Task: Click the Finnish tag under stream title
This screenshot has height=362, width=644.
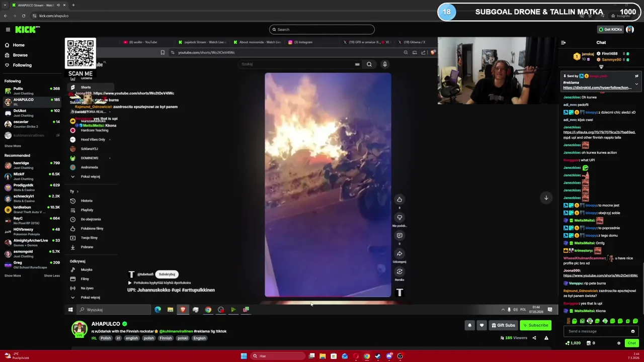Action: pos(166,338)
